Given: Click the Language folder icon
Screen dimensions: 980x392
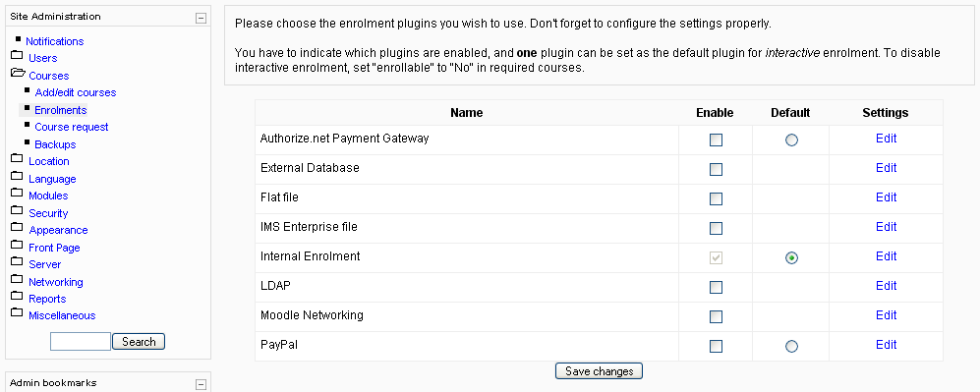Looking at the screenshot, I should 17,177.
